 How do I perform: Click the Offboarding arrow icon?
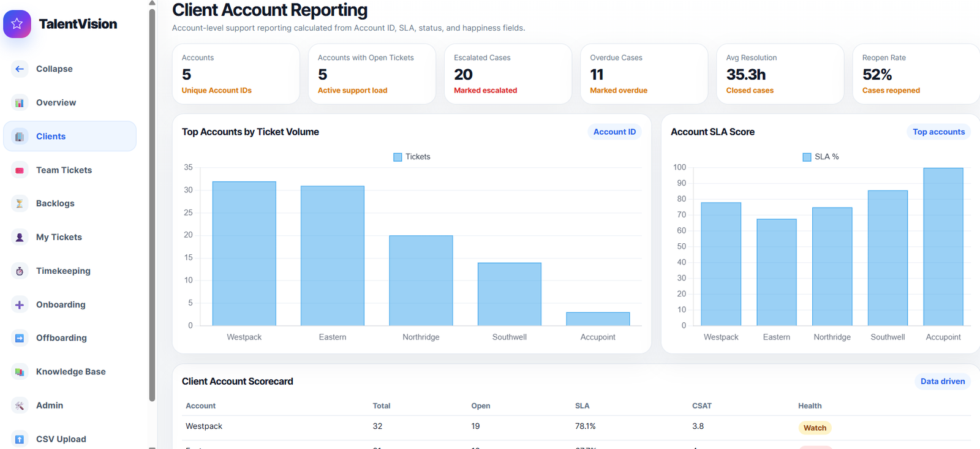[20, 338]
